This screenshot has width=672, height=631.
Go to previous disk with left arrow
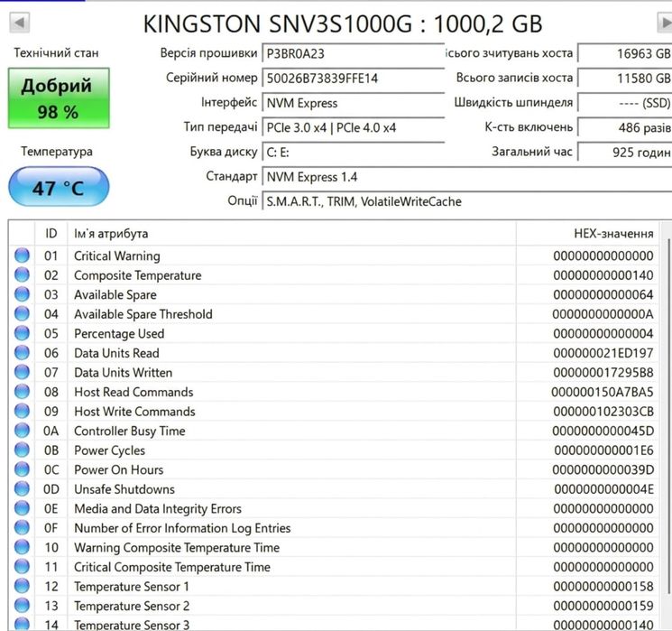click(x=19, y=23)
